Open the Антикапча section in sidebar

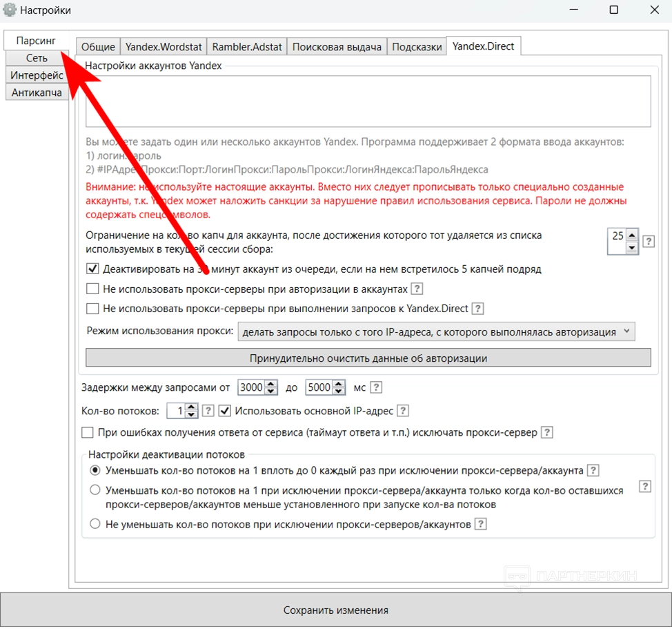coord(37,93)
